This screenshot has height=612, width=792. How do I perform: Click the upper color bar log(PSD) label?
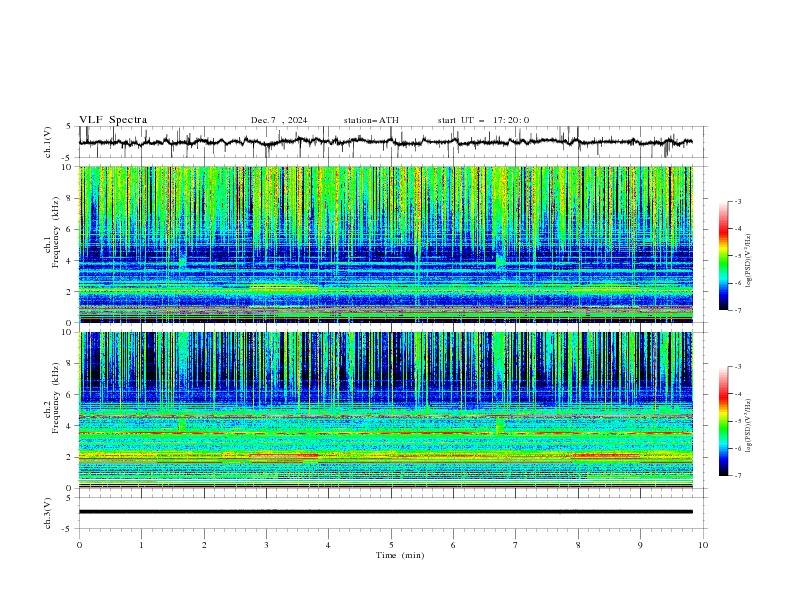coord(748,261)
